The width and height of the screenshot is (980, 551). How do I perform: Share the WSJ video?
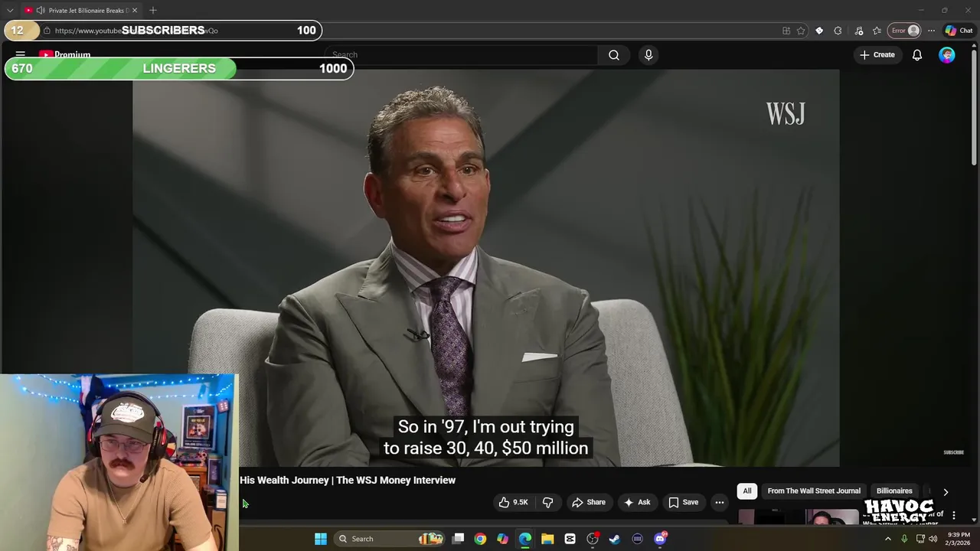pos(589,502)
